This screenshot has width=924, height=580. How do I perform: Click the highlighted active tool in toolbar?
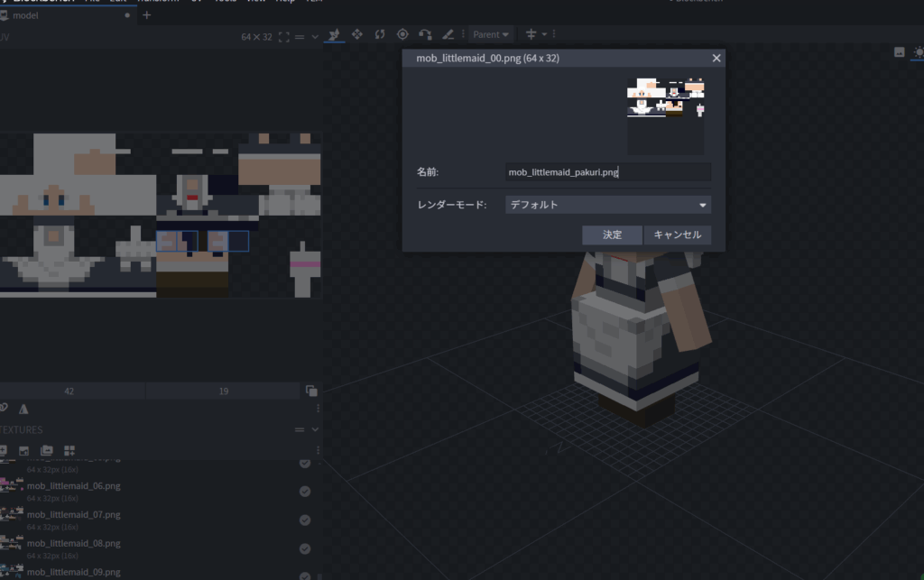coord(335,34)
